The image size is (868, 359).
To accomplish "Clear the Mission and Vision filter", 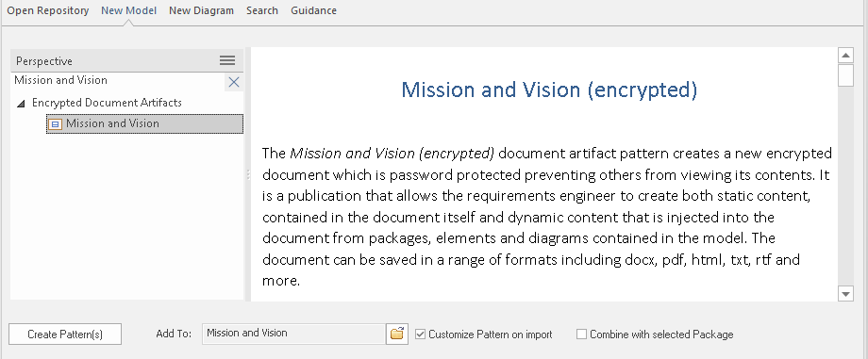I will 234,82.
